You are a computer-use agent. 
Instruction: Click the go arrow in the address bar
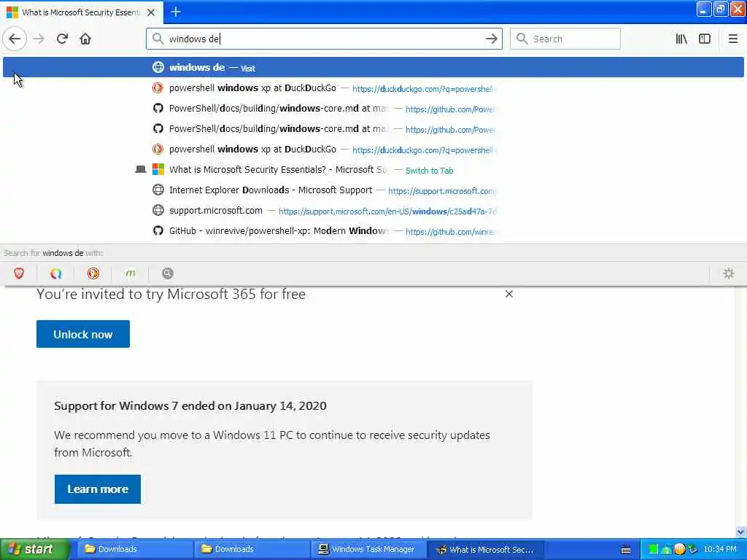[x=491, y=39]
